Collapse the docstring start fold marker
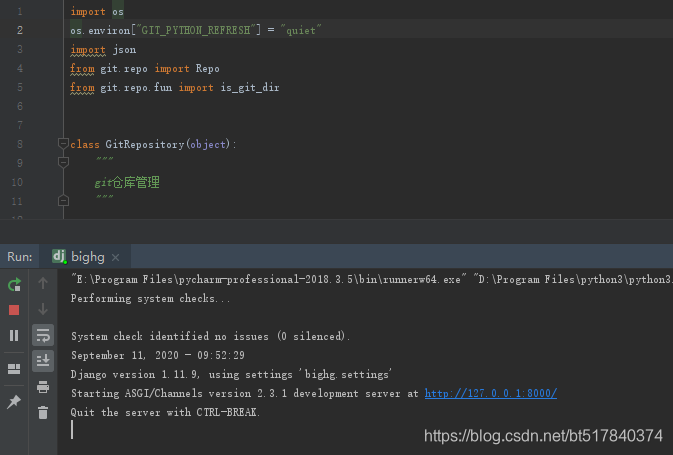This screenshot has height=455, width=673. pos(63,162)
